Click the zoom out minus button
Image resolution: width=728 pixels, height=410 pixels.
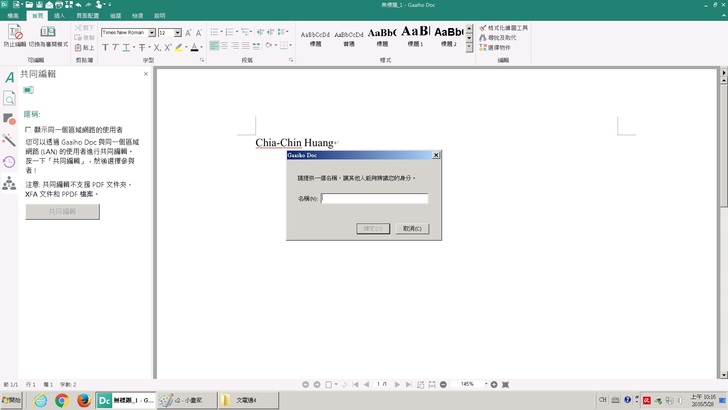click(x=443, y=384)
